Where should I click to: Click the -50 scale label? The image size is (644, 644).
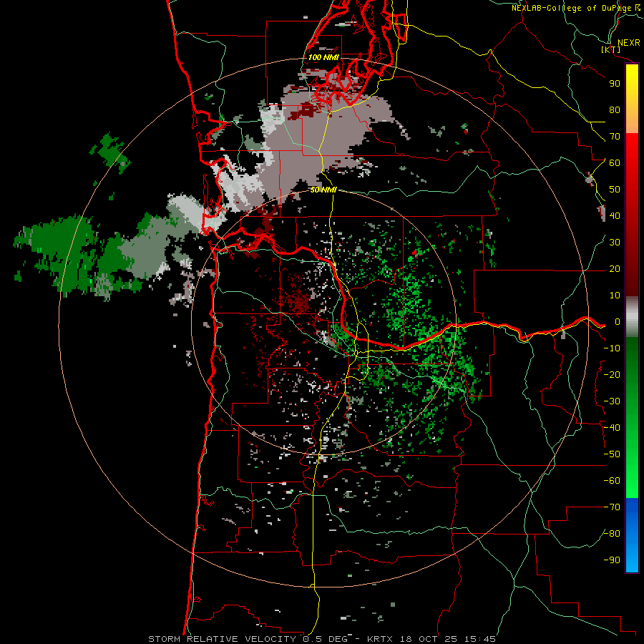[x=612, y=454]
